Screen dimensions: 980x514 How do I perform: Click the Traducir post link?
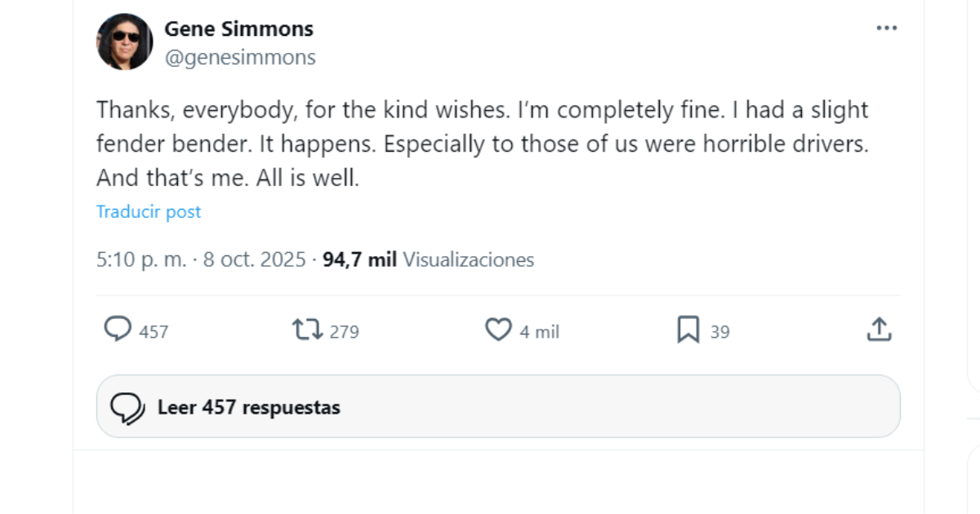pyautogui.click(x=147, y=211)
